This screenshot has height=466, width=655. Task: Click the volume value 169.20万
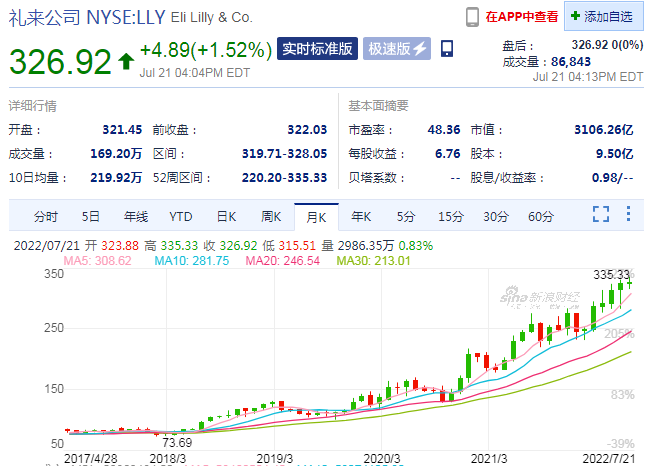coord(116,154)
